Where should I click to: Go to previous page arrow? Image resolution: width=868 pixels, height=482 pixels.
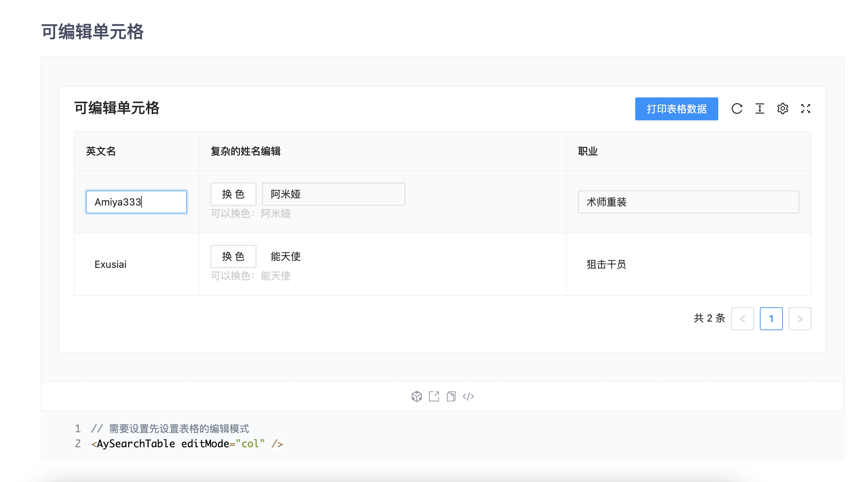point(742,319)
